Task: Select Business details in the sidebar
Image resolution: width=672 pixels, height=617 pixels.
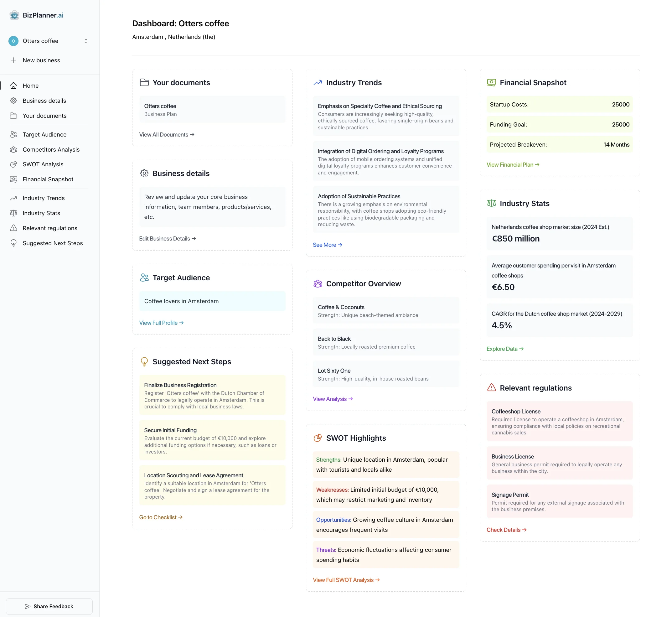Action: click(44, 101)
